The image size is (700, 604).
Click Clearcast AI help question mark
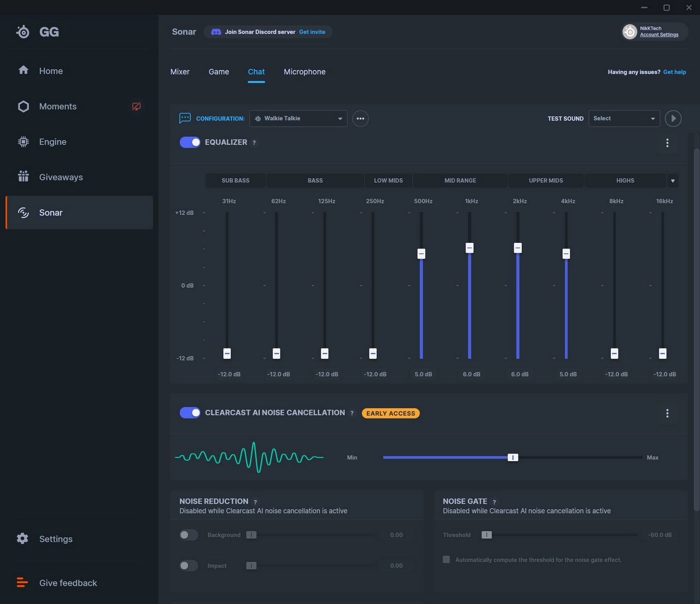(x=352, y=413)
